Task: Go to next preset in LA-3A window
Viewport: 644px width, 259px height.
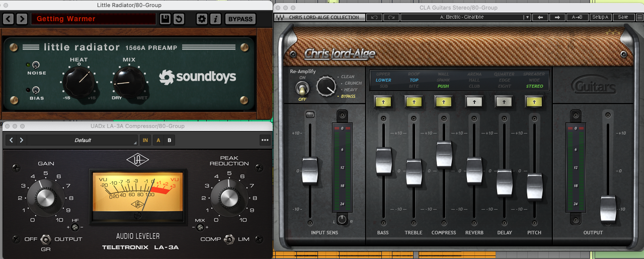Action: (x=22, y=140)
